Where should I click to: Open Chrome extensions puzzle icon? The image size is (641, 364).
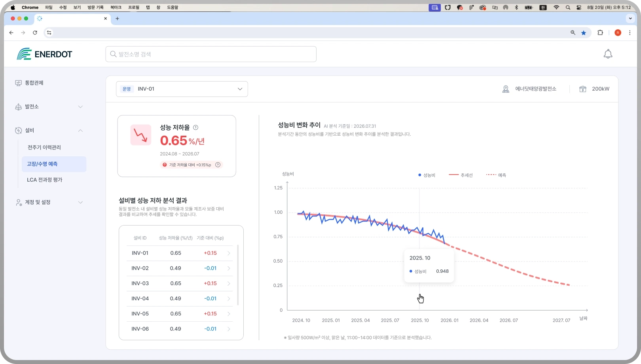click(x=600, y=33)
